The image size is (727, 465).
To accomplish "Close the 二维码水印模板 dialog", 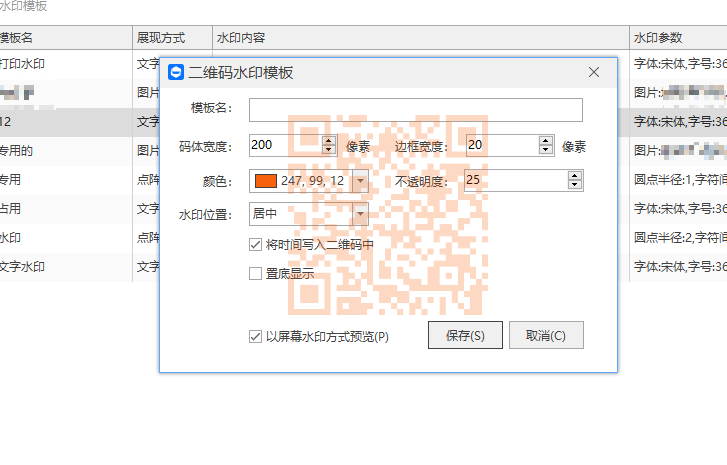I will coord(594,72).
